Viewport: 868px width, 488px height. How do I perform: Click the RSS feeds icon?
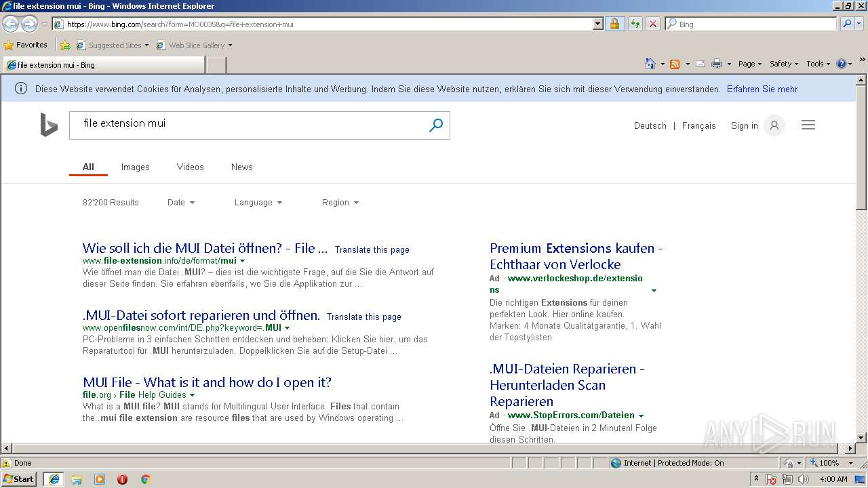[675, 64]
